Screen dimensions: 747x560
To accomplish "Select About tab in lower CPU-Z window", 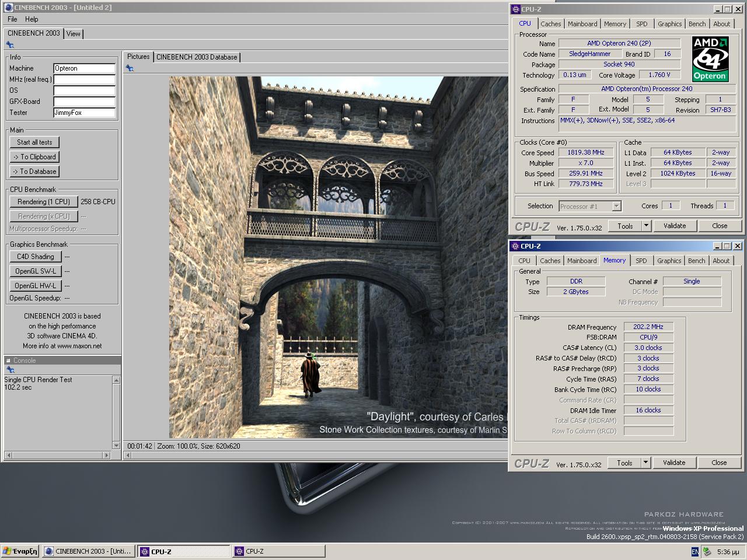I will (721, 261).
